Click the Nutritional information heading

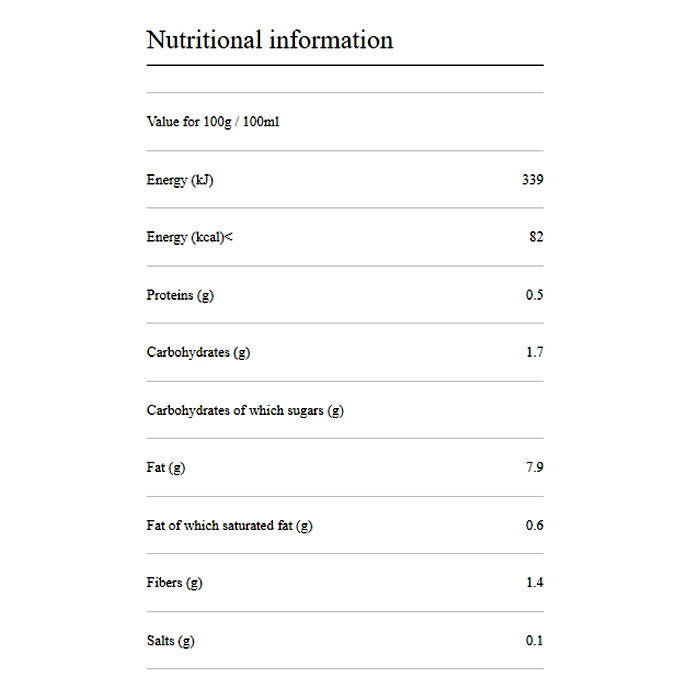(269, 40)
